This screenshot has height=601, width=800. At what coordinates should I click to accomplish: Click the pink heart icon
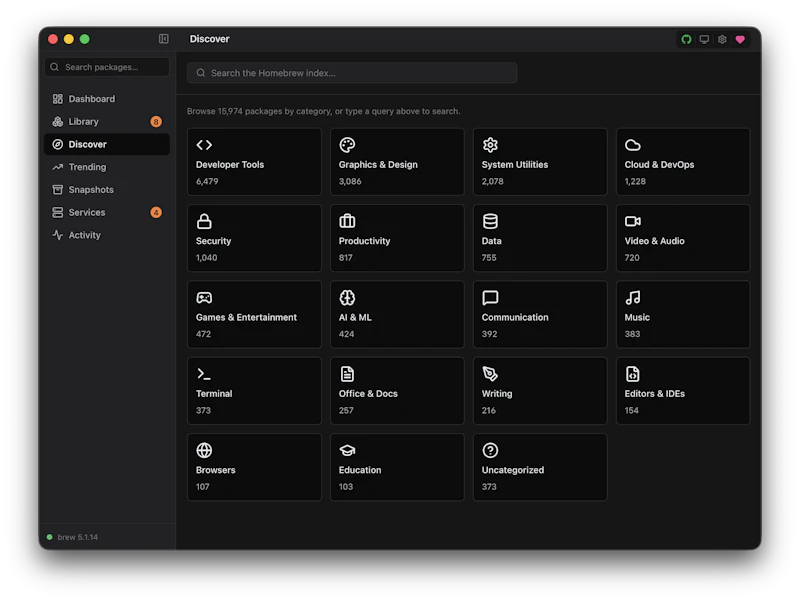tap(740, 39)
